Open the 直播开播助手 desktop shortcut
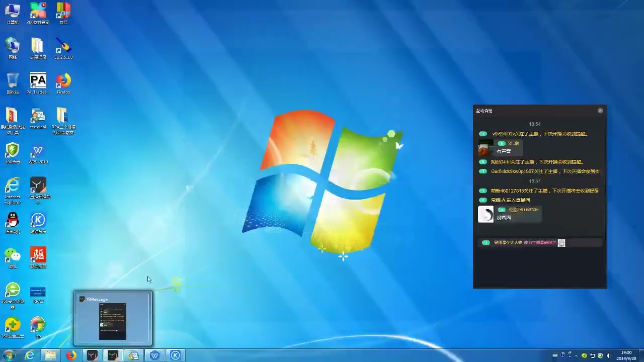 tap(38, 191)
